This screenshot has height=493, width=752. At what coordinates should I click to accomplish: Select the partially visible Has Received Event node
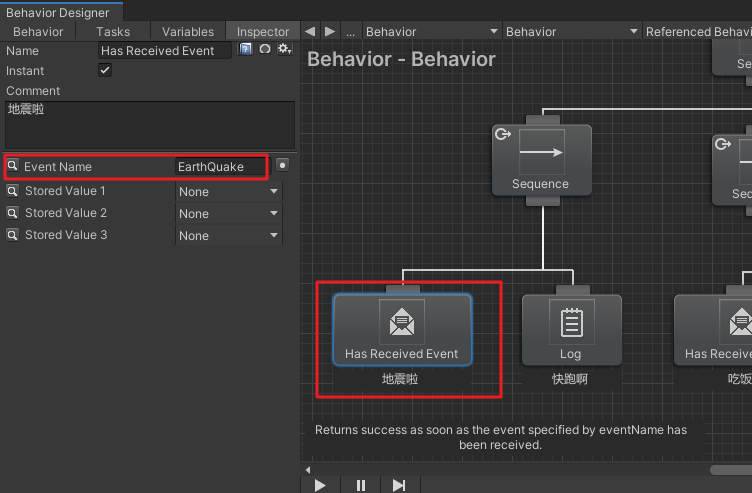click(x=714, y=330)
